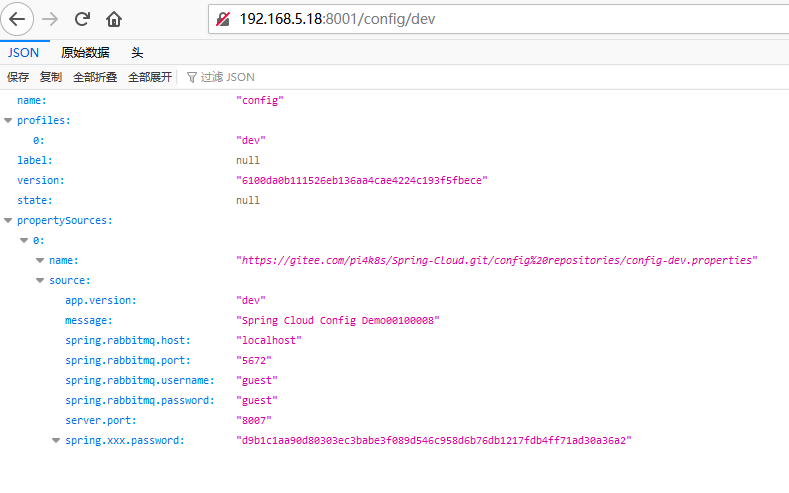Select the "localhost" value

point(269,341)
